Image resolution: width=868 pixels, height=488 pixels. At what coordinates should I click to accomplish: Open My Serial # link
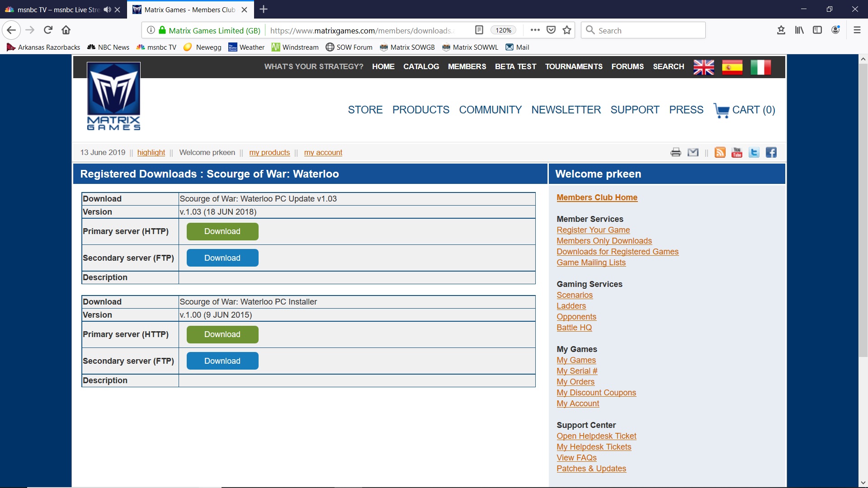(577, 371)
